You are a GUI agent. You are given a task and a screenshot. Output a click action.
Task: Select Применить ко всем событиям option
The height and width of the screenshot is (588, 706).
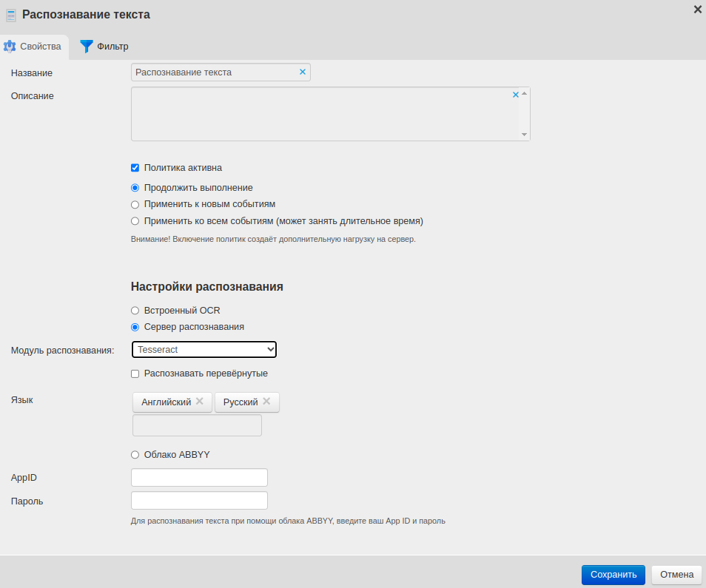pyautogui.click(x=135, y=220)
